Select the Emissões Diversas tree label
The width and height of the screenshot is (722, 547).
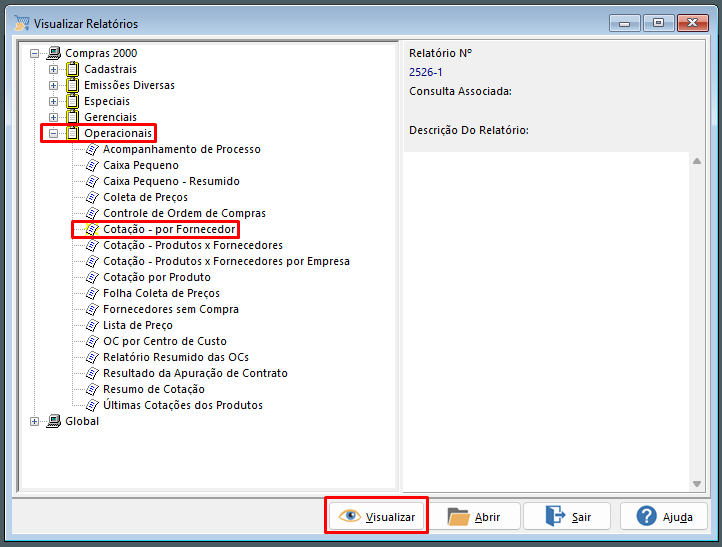129,86
